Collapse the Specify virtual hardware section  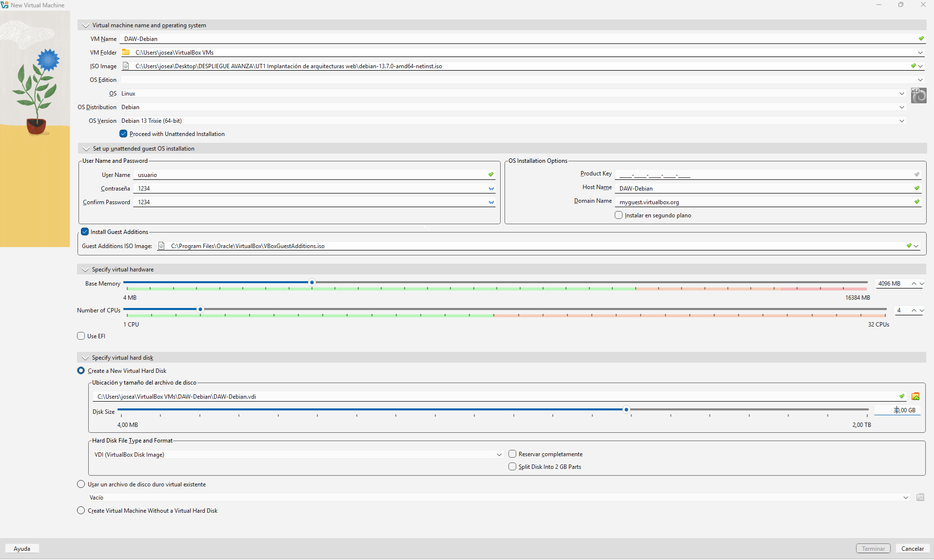[x=85, y=270]
